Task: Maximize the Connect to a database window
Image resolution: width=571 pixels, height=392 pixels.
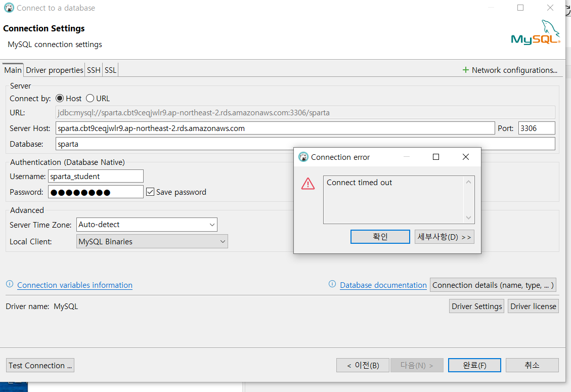Action: [x=520, y=8]
